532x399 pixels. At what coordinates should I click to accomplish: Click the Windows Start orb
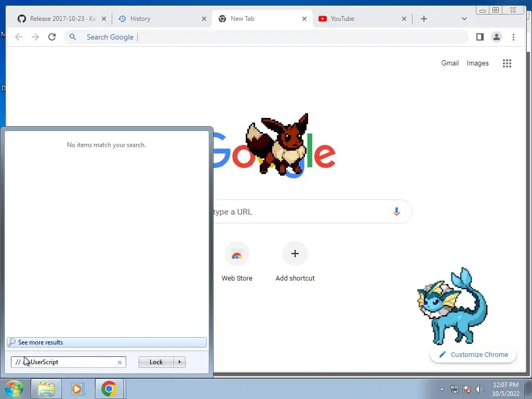14,389
